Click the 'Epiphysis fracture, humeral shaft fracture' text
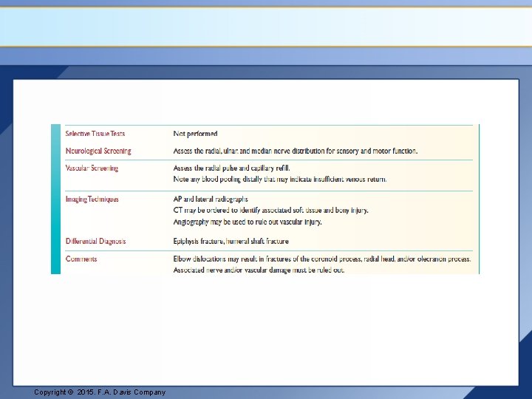This screenshot has width=532, height=399. [231, 241]
